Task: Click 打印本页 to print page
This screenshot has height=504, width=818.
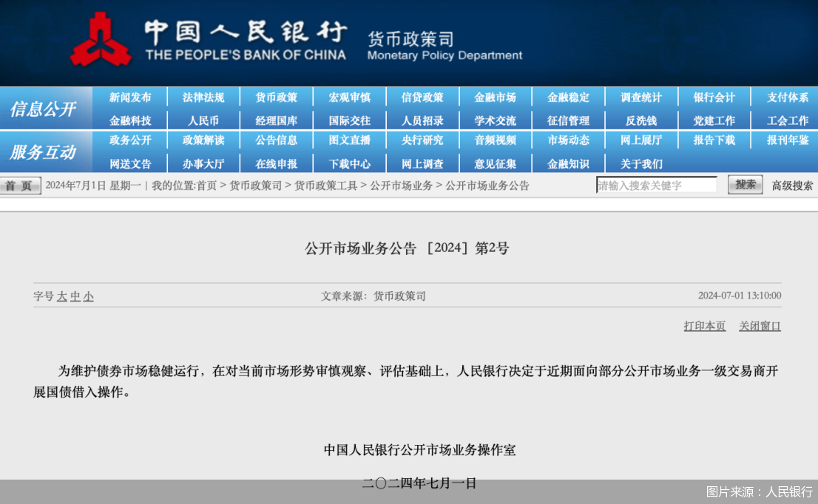Action: coord(704,326)
